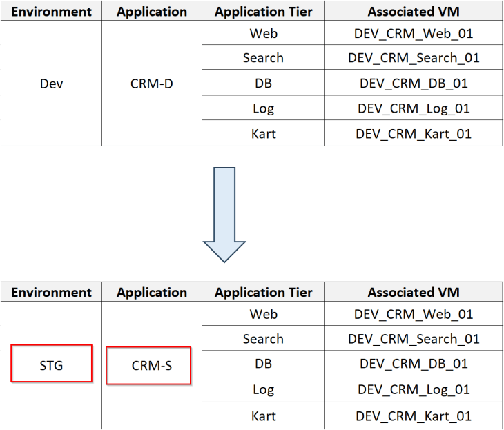This screenshot has height=430, width=504.
Task: Click the blue downward arrow between tables
Action: (x=224, y=214)
